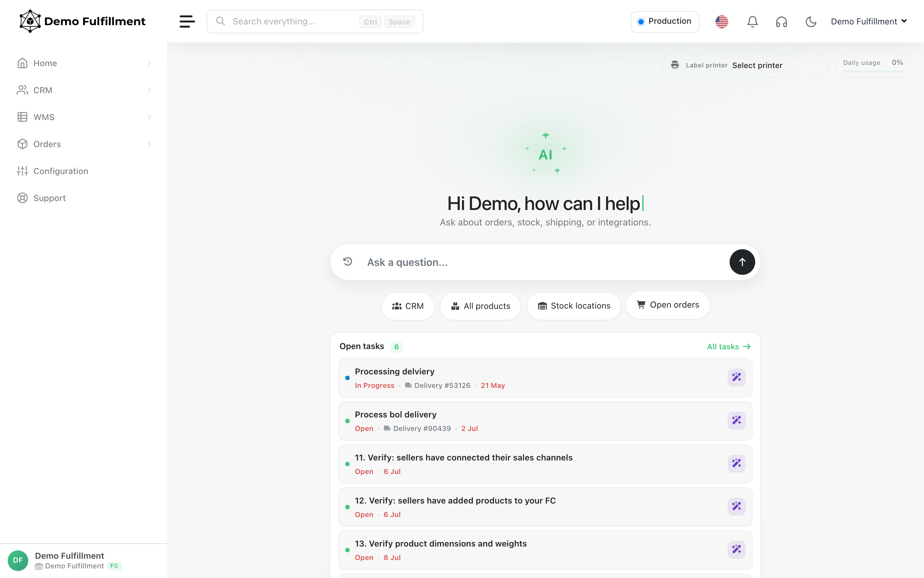Click the Home house icon in the sidebar
The height and width of the screenshot is (578, 924).
[22, 63]
